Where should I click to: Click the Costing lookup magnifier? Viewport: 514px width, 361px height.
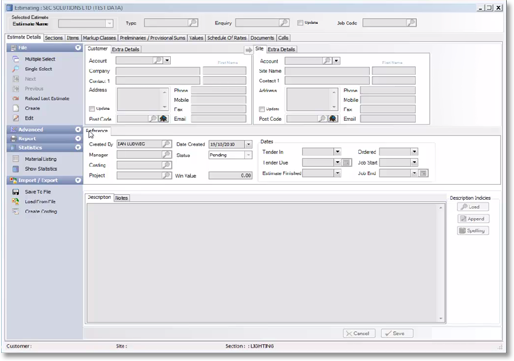[x=166, y=165]
